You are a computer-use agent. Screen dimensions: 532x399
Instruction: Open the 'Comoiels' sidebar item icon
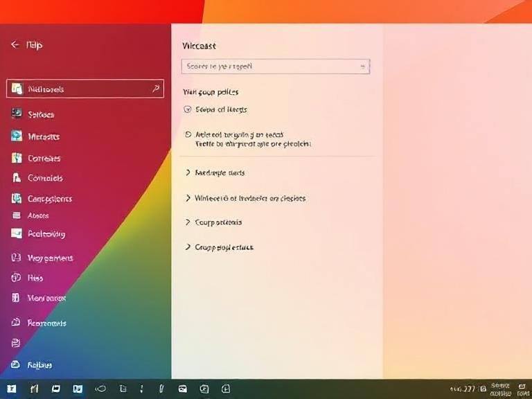[17, 177]
